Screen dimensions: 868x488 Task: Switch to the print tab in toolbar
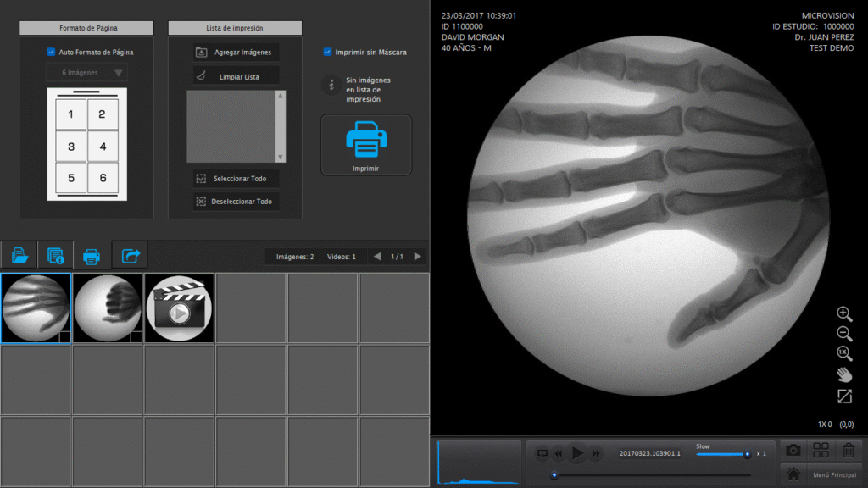[92, 255]
